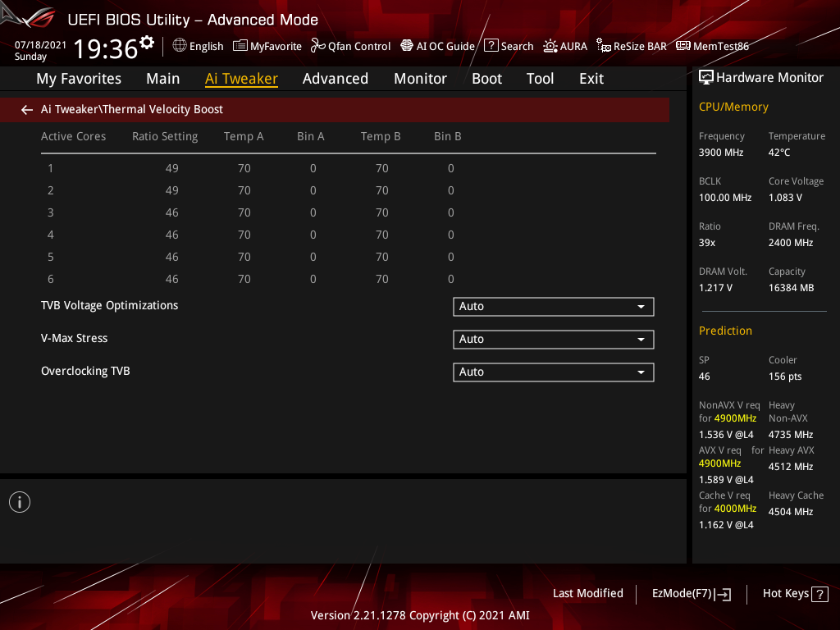Open the ReSize BAR utility
The width and height of the screenshot is (840, 630).
(631, 46)
